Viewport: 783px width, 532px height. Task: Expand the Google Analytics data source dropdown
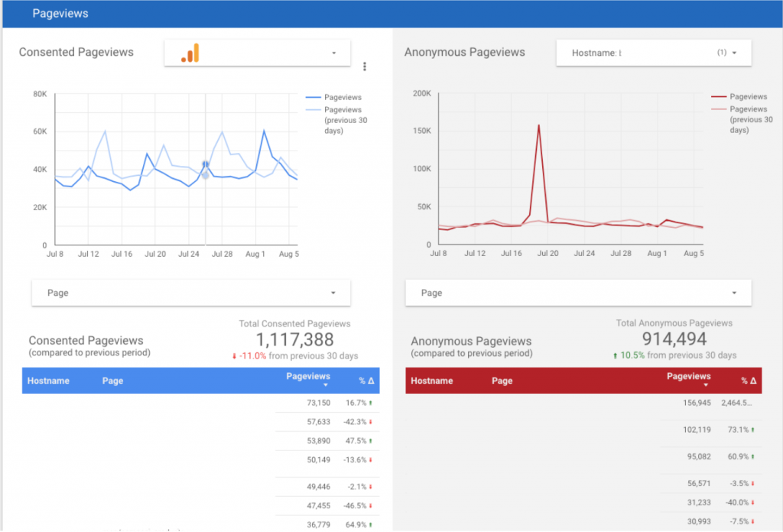click(x=334, y=53)
